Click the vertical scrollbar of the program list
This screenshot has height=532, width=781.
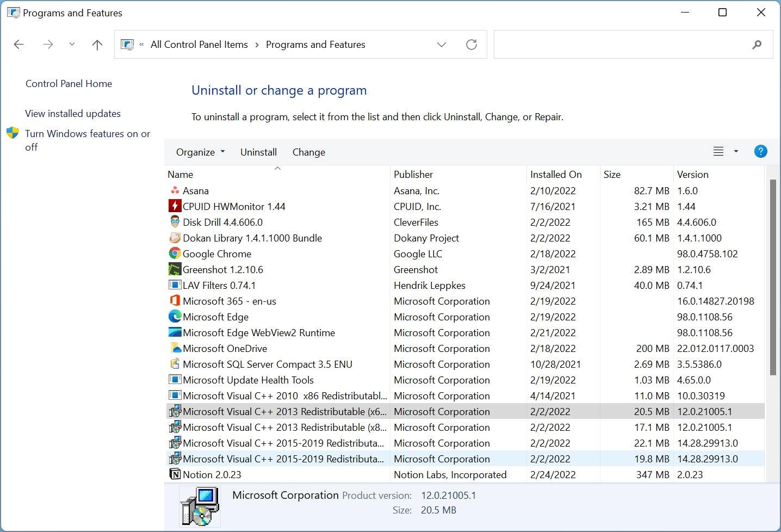click(772, 277)
